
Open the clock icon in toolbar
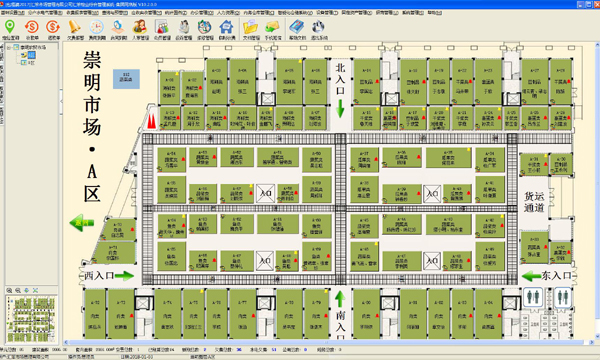click(96, 27)
